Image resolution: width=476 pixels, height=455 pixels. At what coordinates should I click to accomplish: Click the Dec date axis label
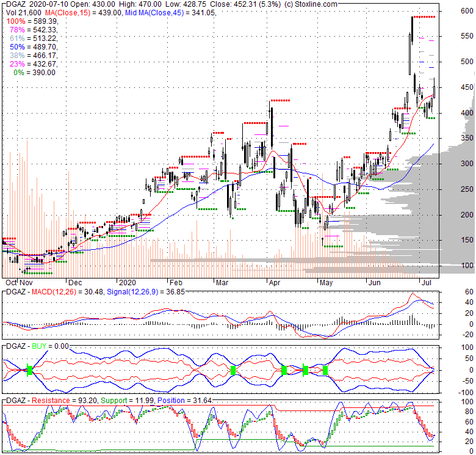[75, 283]
